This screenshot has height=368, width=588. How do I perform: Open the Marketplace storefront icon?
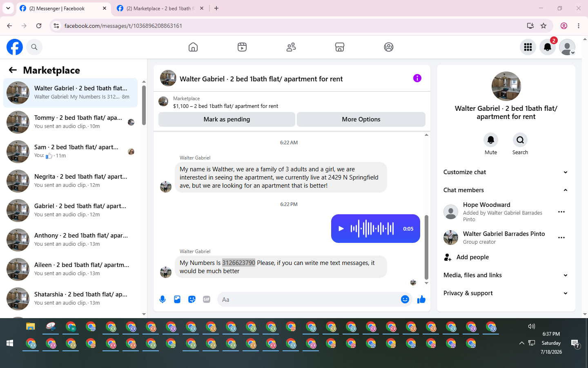(340, 47)
